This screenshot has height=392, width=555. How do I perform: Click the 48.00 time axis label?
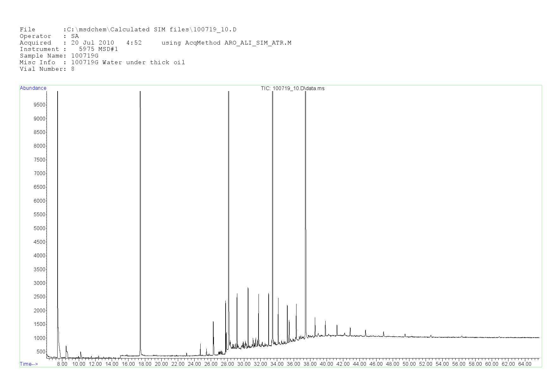[392, 364]
